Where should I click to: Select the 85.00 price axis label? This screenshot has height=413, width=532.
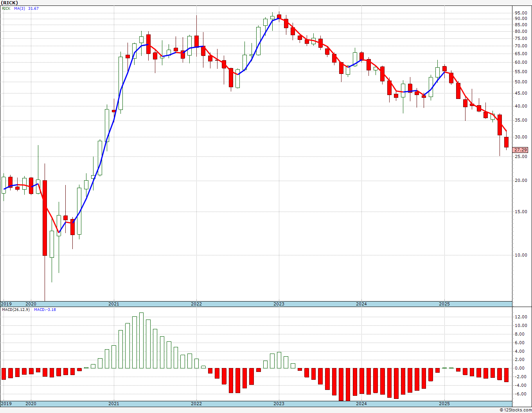[521, 24]
